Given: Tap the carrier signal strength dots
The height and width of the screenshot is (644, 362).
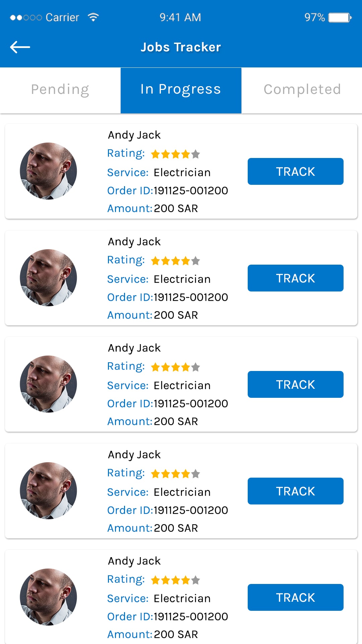Looking at the screenshot, I should pos(26,17).
